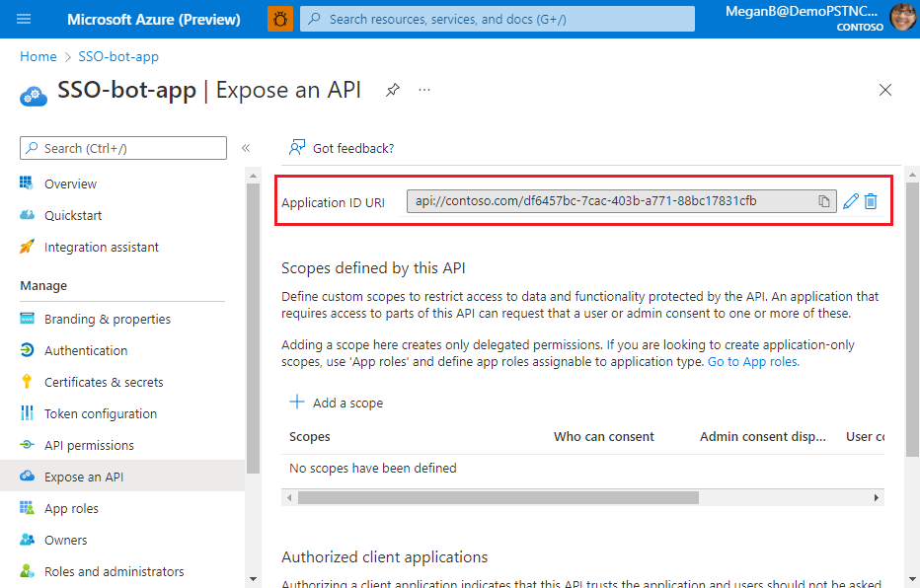Open Certificates & secrets
Viewport: 920px width, 588px height.
tap(104, 382)
